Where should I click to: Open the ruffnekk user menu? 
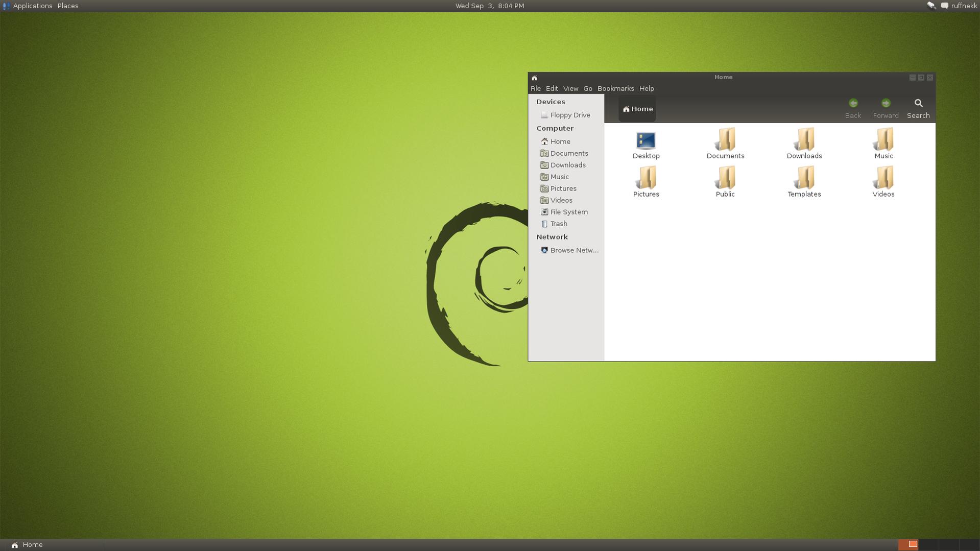964,6
